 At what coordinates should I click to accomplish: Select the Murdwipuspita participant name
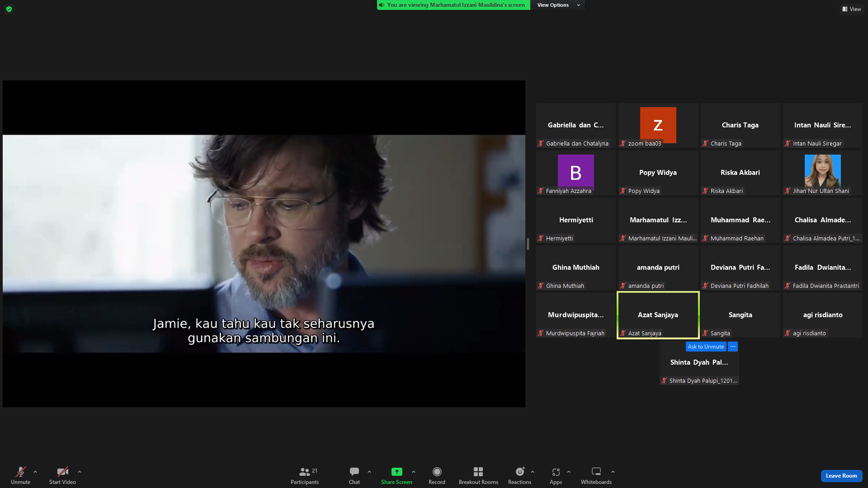pyautogui.click(x=576, y=315)
